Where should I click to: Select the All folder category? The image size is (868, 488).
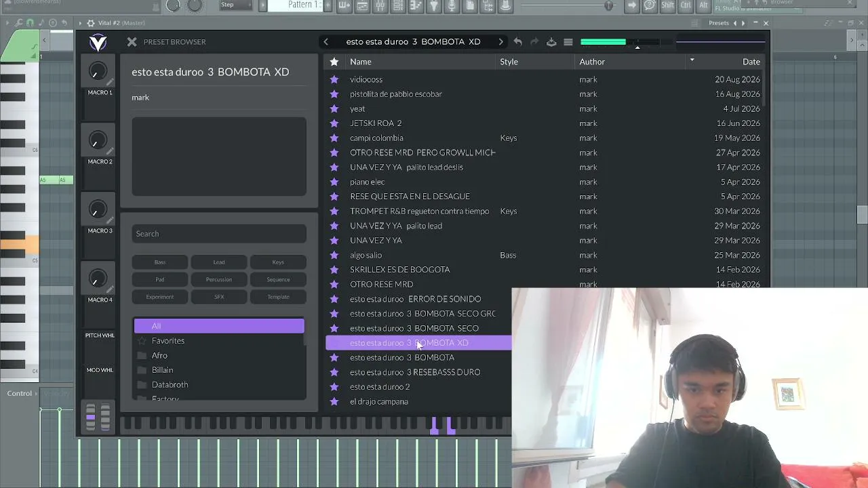tap(219, 326)
